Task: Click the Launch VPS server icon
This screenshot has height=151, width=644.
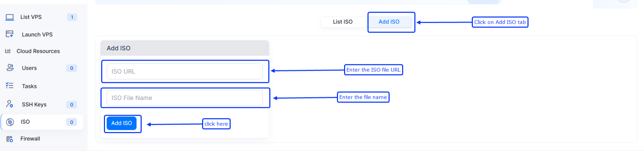Action: [10, 34]
